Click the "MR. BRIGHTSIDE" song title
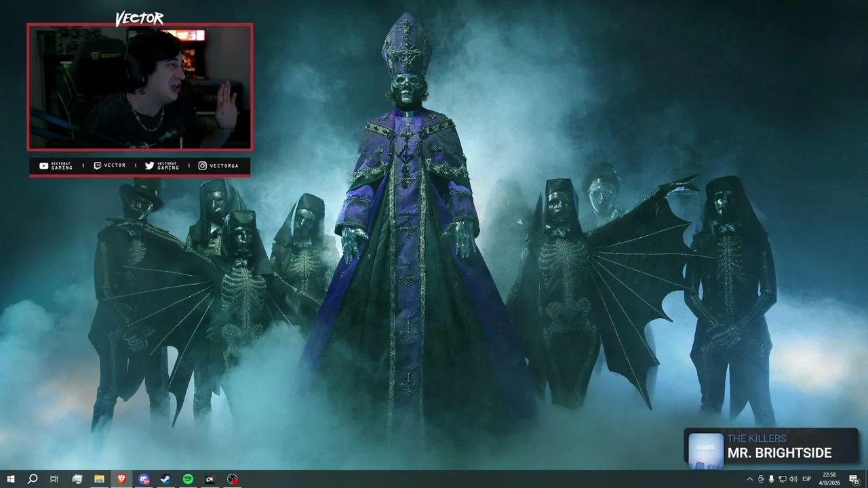The width and height of the screenshot is (868, 488). (779, 453)
